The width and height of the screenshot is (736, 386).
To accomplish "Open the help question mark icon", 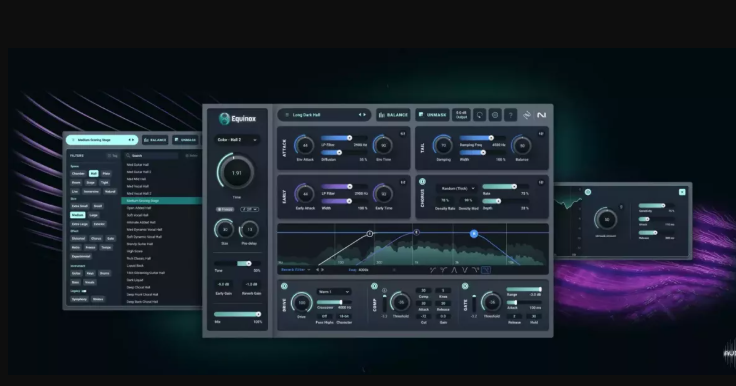I will click(x=510, y=115).
